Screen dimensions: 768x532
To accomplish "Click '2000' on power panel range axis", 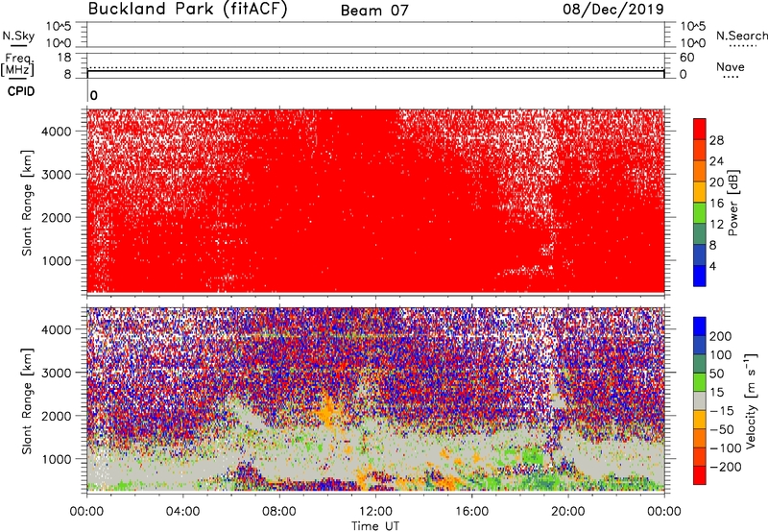I will pyautogui.click(x=57, y=217).
